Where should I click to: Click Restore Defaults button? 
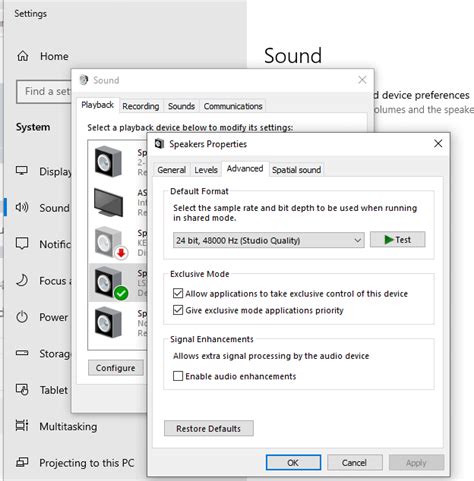point(209,428)
